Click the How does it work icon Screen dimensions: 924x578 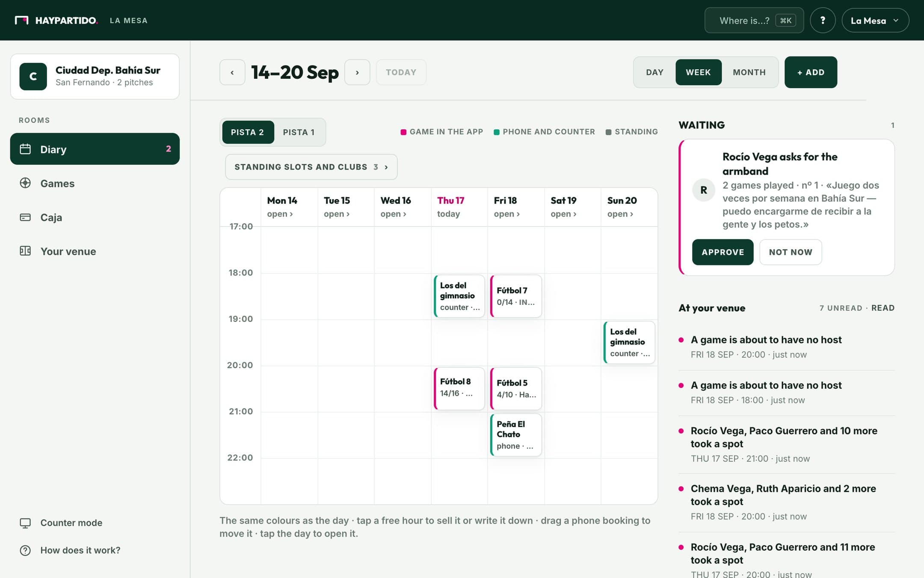click(25, 550)
